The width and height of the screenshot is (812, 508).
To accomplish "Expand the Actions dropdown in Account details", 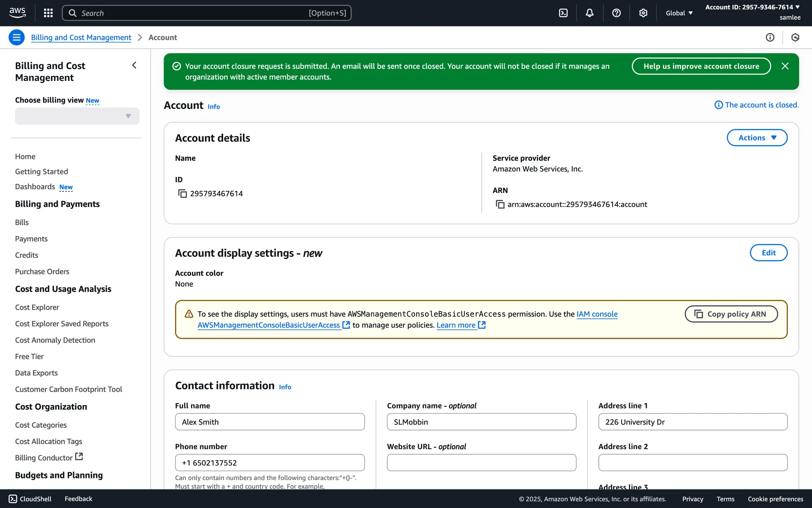I will (x=757, y=138).
